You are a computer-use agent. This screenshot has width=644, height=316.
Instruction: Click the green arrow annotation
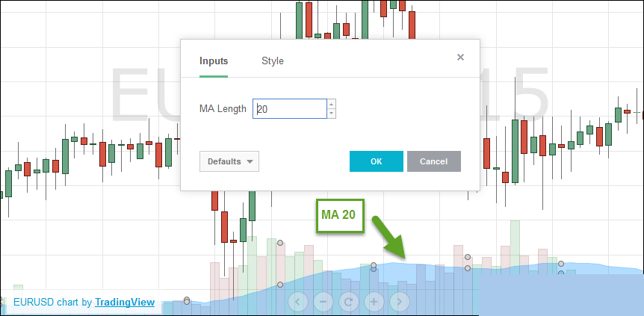point(389,238)
